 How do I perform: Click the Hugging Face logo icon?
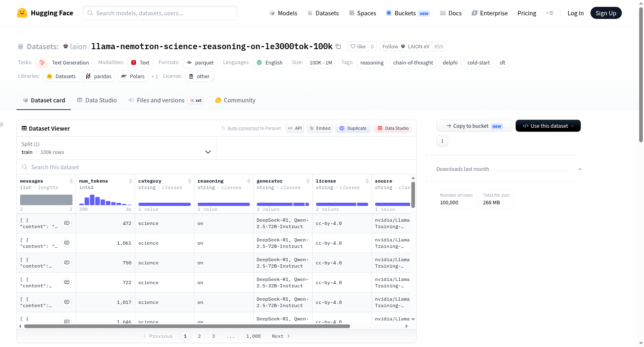click(22, 13)
